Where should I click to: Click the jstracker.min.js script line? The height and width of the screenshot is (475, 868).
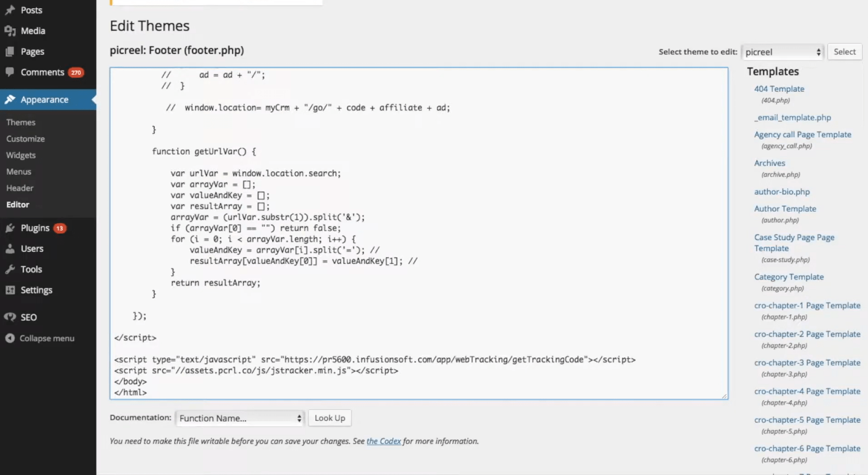(x=256, y=370)
